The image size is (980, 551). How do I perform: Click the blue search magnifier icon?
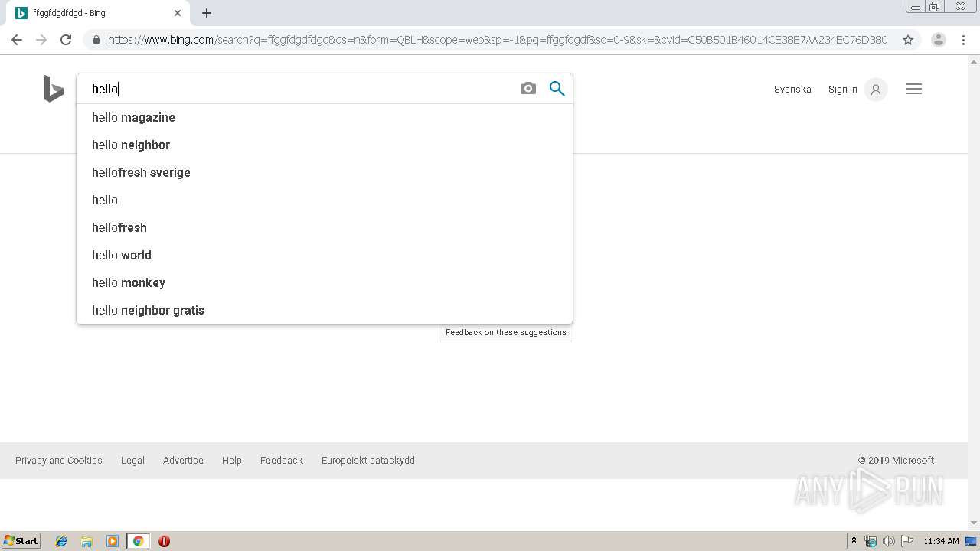(x=557, y=89)
